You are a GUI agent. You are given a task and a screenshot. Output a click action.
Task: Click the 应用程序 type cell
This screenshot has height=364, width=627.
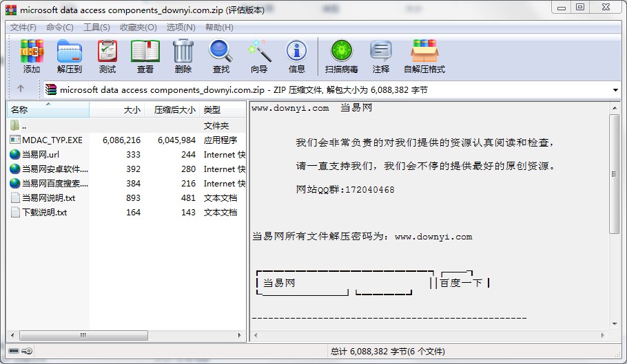pyautogui.click(x=220, y=140)
